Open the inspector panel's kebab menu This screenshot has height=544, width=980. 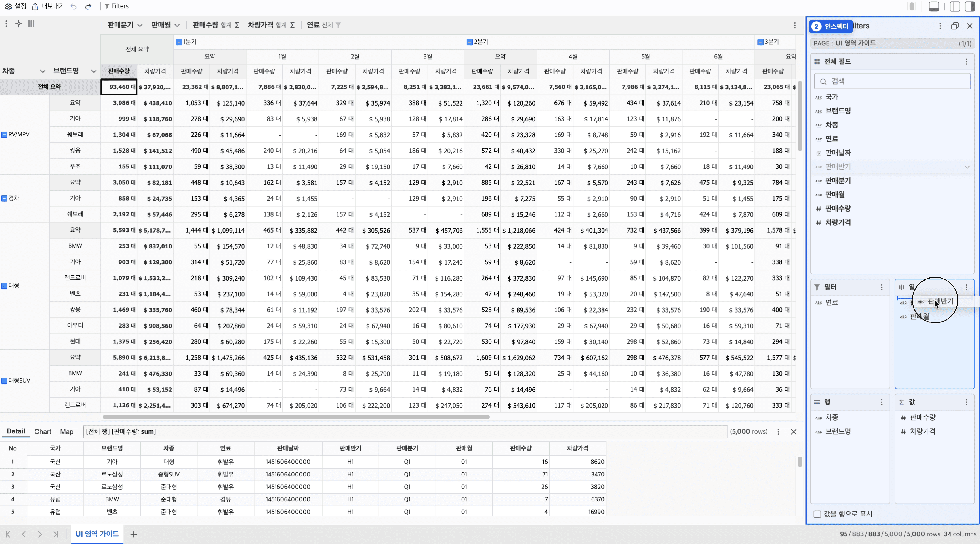point(940,26)
